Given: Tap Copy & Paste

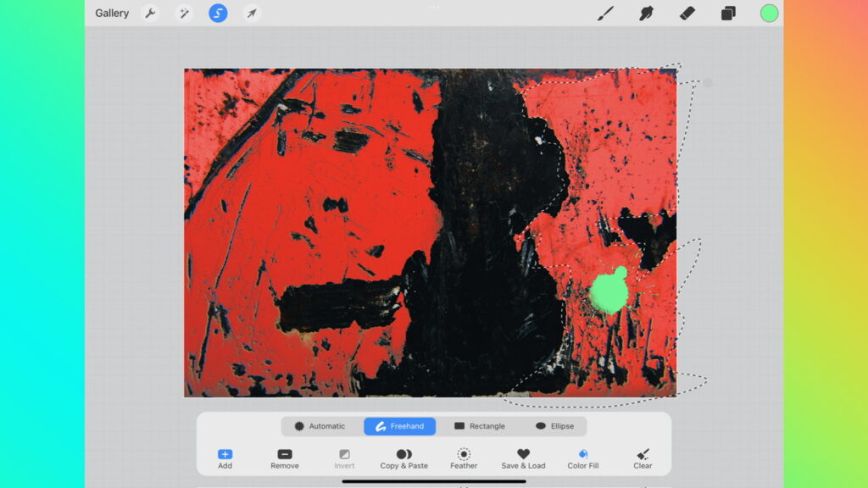Looking at the screenshot, I should pyautogui.click(x=404, y=458).
